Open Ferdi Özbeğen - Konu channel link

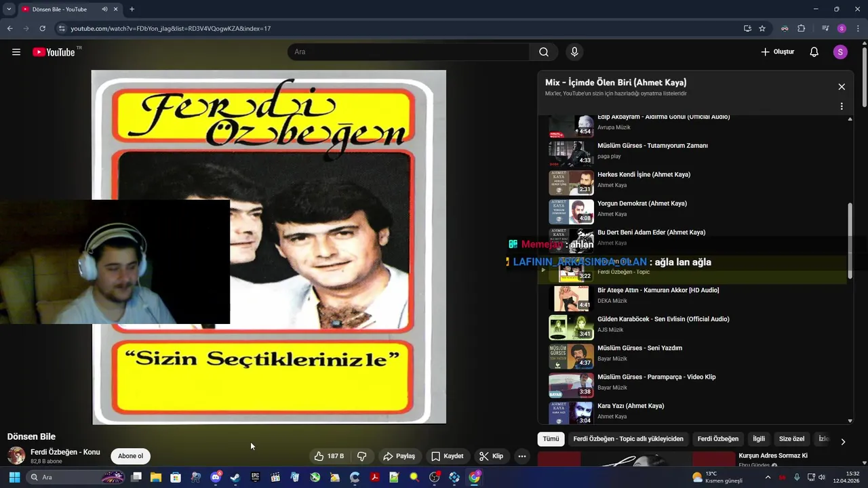click(65, 452)
